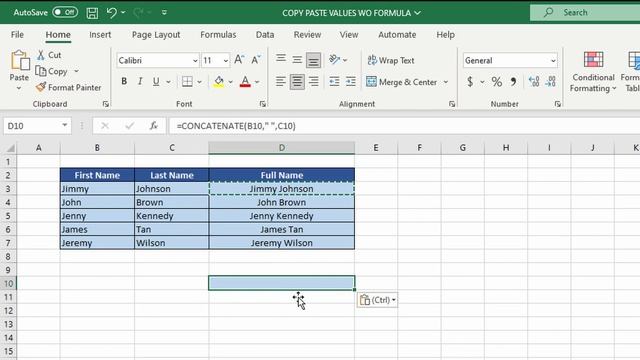Click Insert Function fx icon

coord(154,126)
